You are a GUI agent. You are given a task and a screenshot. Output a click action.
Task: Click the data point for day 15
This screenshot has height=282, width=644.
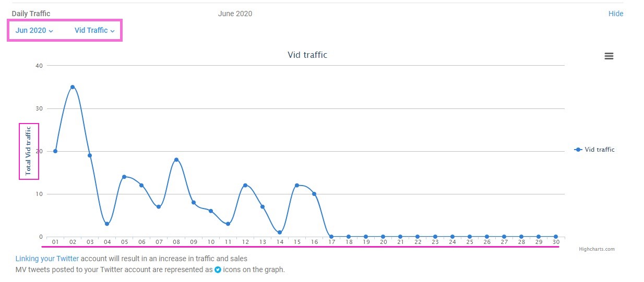(297, 185)
